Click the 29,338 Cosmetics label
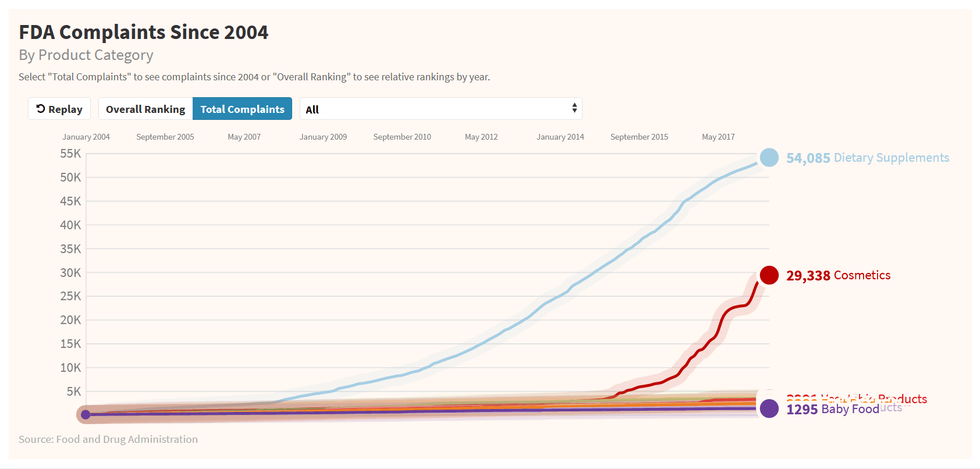This screenshot has height=469, width=980. (x=838, y=275)
